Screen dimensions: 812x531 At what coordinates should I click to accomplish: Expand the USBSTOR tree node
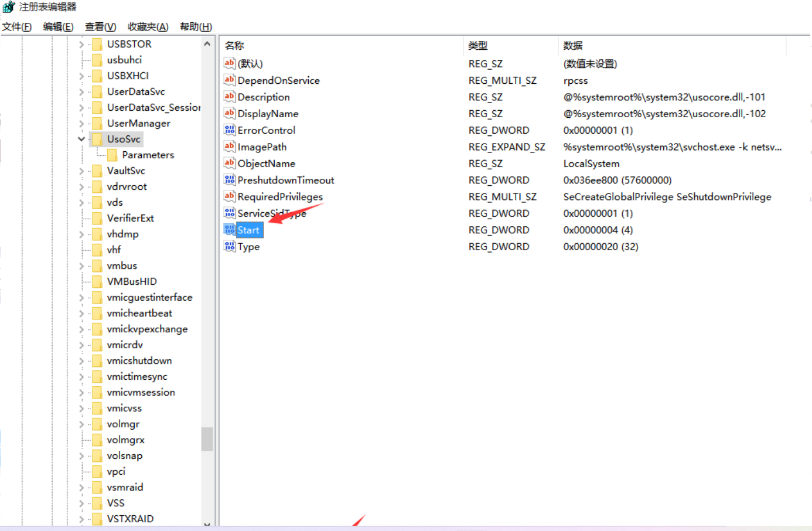(x=81, y=44)
